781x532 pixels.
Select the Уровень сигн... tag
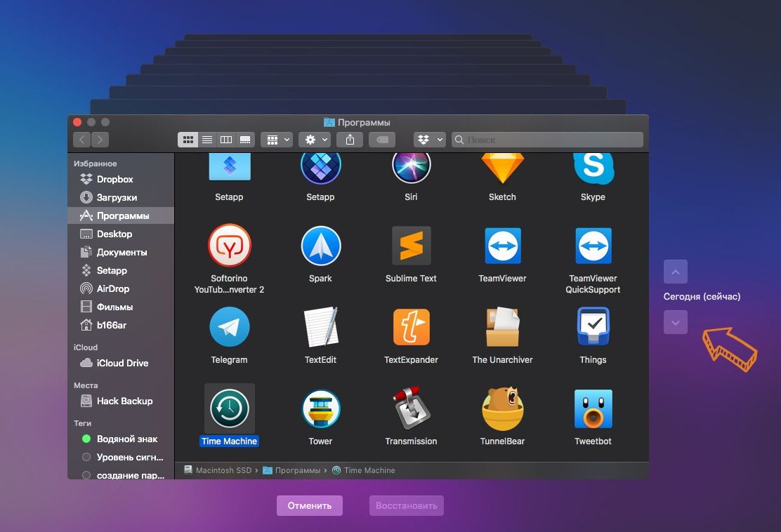pos(121,458)
